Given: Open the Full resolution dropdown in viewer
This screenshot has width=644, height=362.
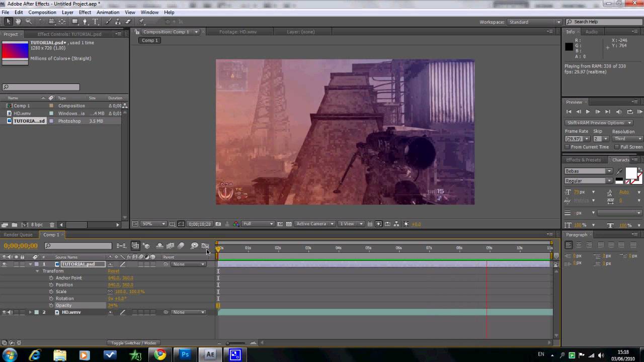Looking at the screenshot, I should coord(258,224).
